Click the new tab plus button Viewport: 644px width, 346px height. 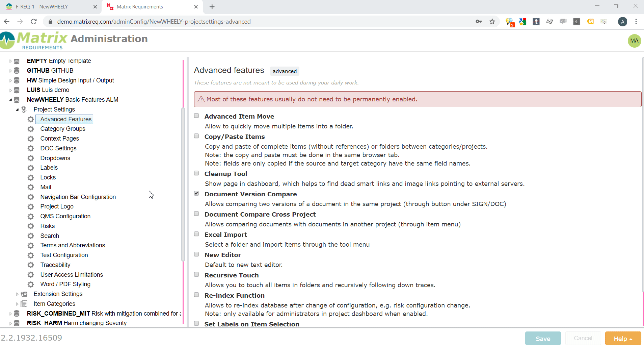click(x=212, y=7)
